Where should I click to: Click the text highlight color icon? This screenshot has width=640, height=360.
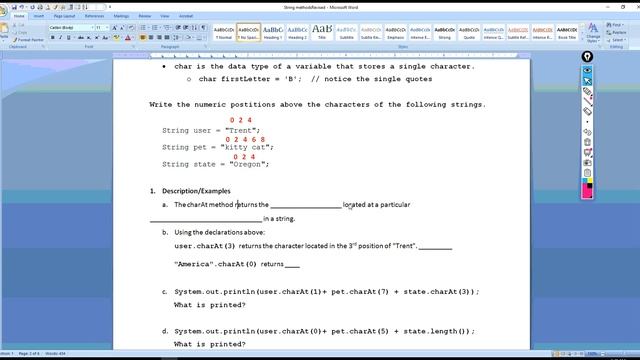tap(116, 38)
